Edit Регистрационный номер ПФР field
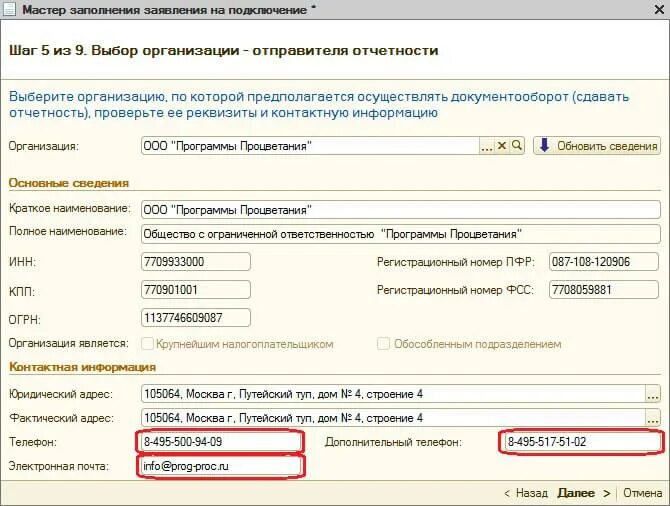Image resolution: width=670 pixels, height=506 pixels. tap(604, 262)
